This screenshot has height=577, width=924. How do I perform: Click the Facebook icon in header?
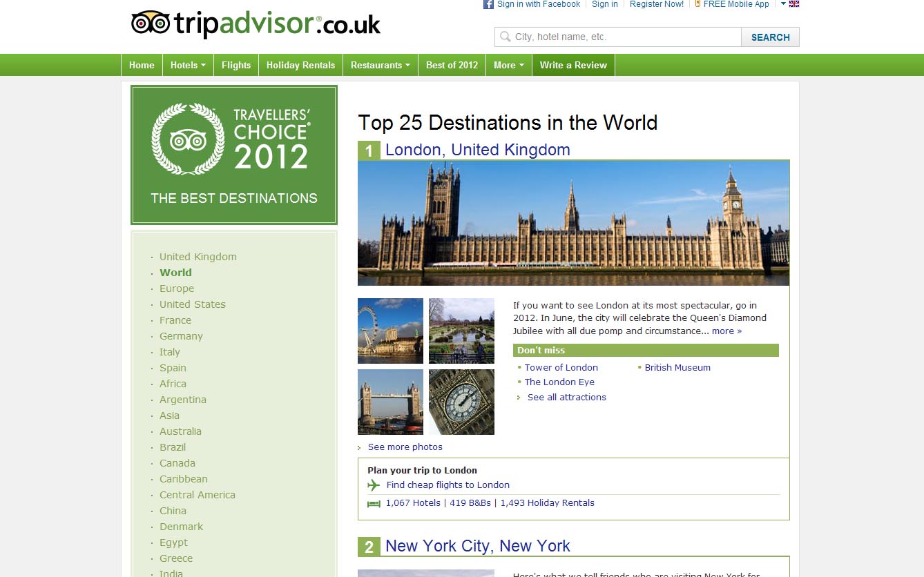488,4
